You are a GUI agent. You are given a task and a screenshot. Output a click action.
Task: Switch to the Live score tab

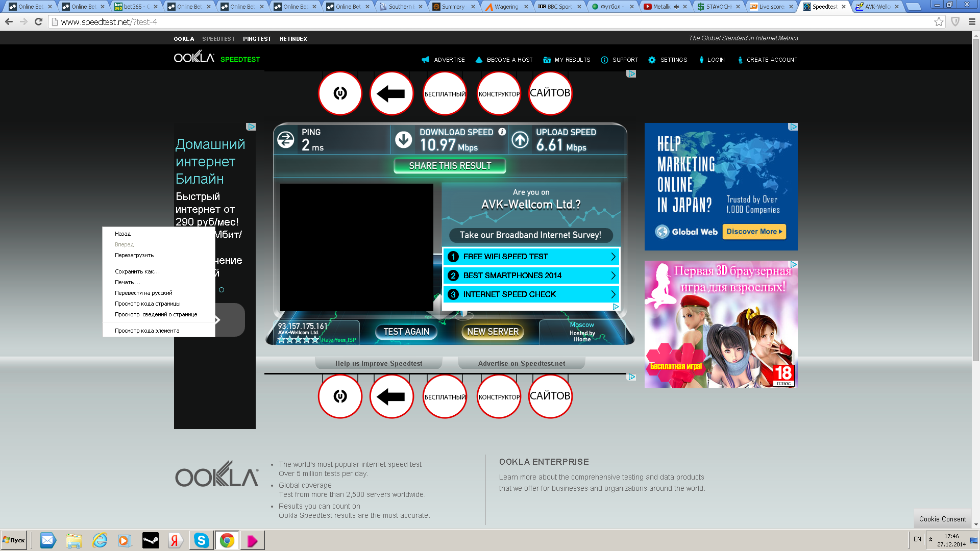(x=771, y=7)
